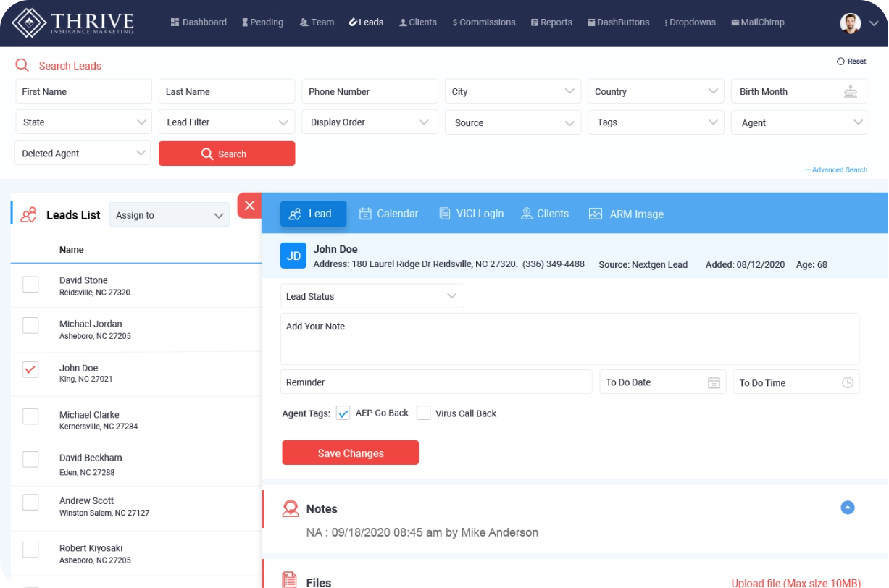Check the Michael Jordan checkbox
Viewport: 889px width, 588px height.
click(30, 325)
